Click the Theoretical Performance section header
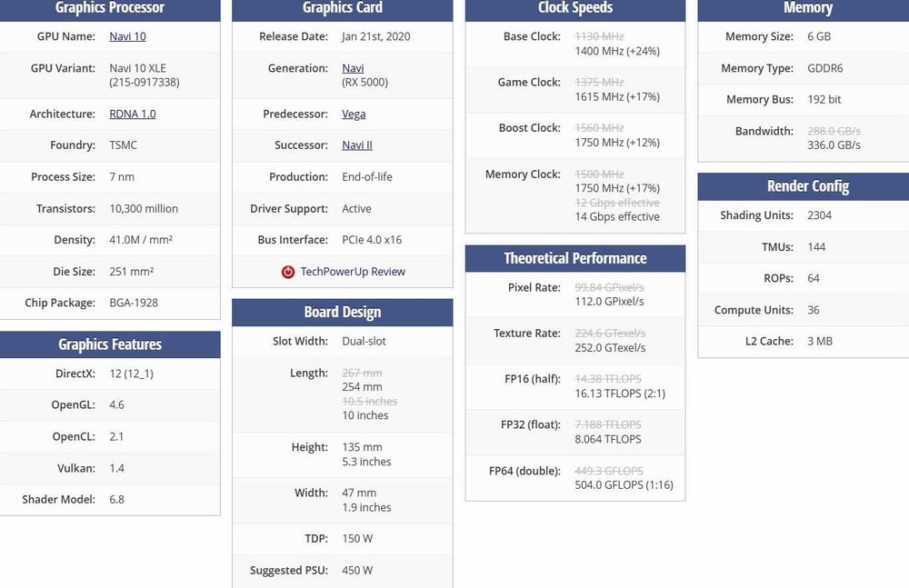The image size is (909, 588). coord(575,258)
